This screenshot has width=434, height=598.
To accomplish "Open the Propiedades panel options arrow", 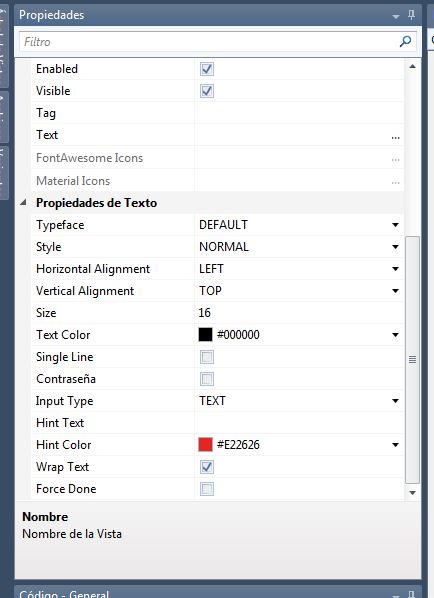I will point(395,16).
